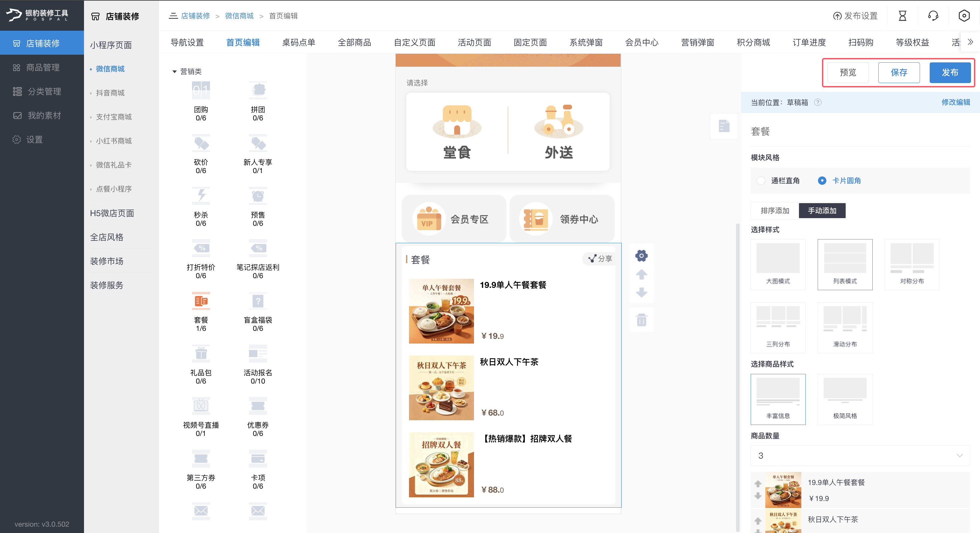Collapse the 营销类 category
Viewport: 980px width, 533px height.
coord(174,72)
